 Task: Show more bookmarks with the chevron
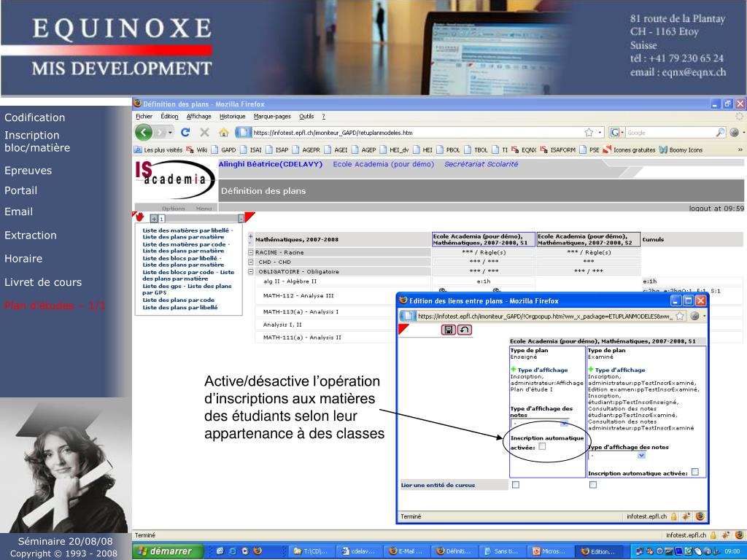click(x=740, y=149)
